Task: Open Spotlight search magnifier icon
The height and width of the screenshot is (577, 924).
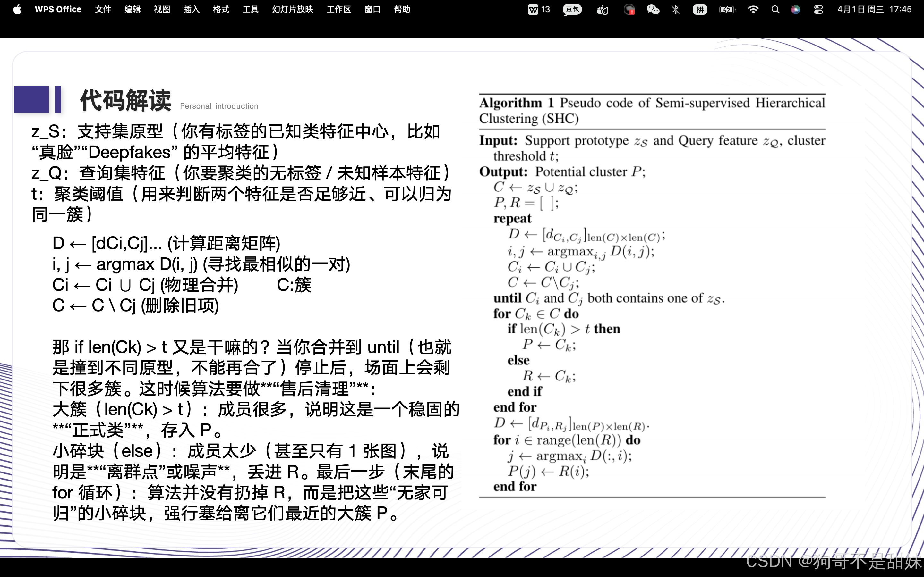Action: point(775,10)
